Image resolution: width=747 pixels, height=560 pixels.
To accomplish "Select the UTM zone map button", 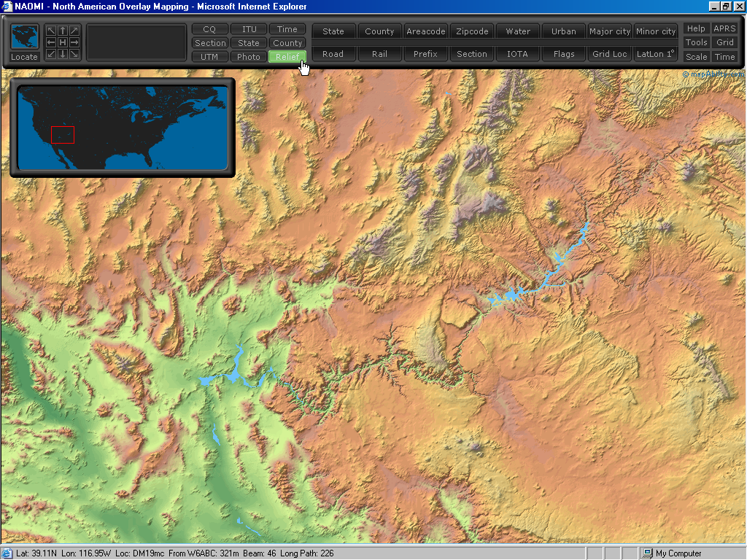I will coord(209,57).
